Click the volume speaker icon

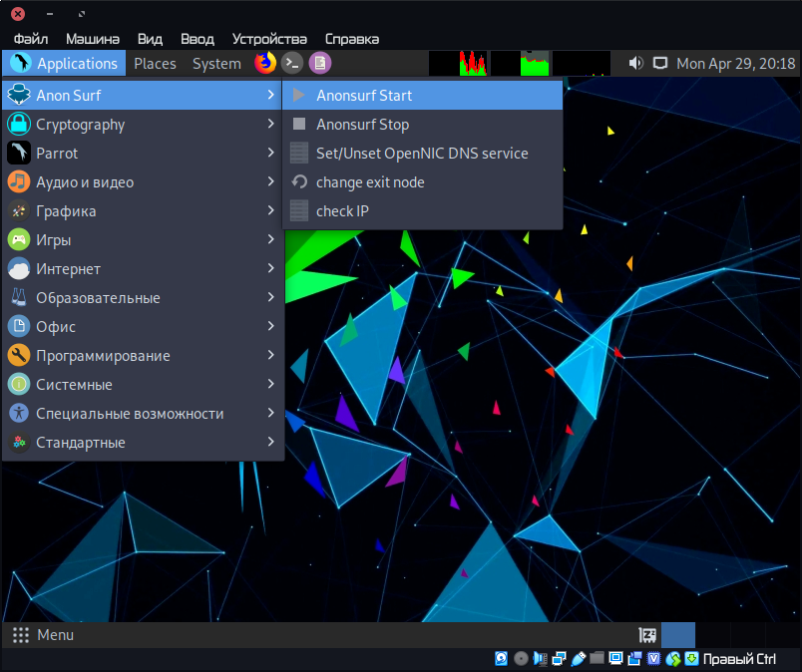pos(635,63)
